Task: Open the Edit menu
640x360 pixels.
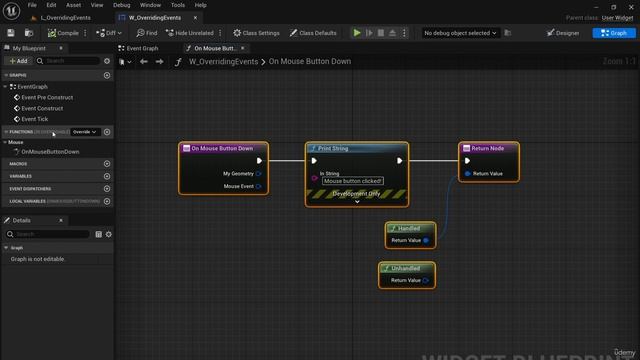Action: point(51,5)
